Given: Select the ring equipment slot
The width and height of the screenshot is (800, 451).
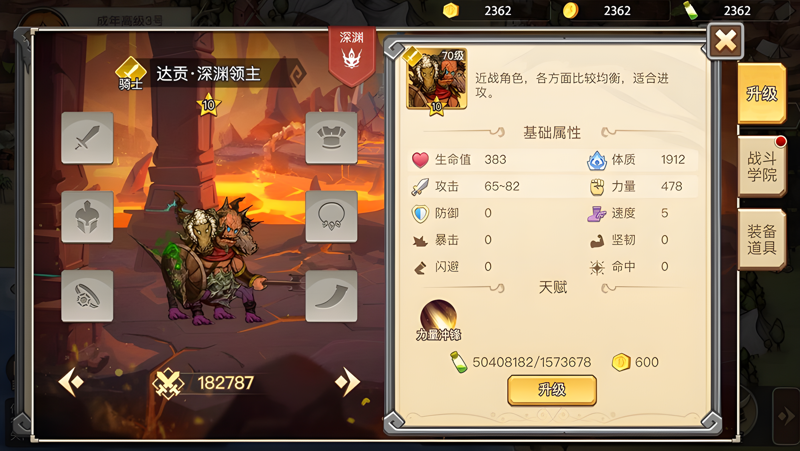Looking at the screenshot, I should pyautogui.click(x=87, y=296).
